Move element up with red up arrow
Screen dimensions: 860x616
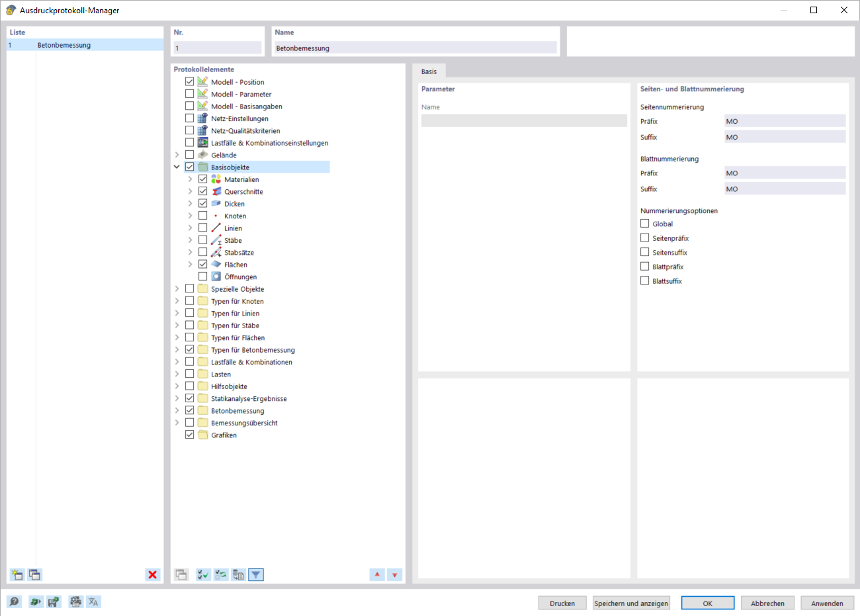coord(377,575)
